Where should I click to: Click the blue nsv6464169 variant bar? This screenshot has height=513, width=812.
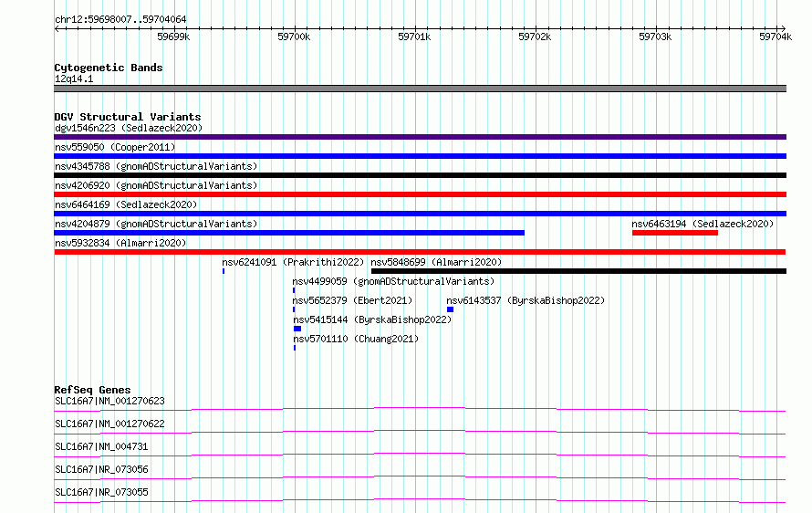point(420,214)
